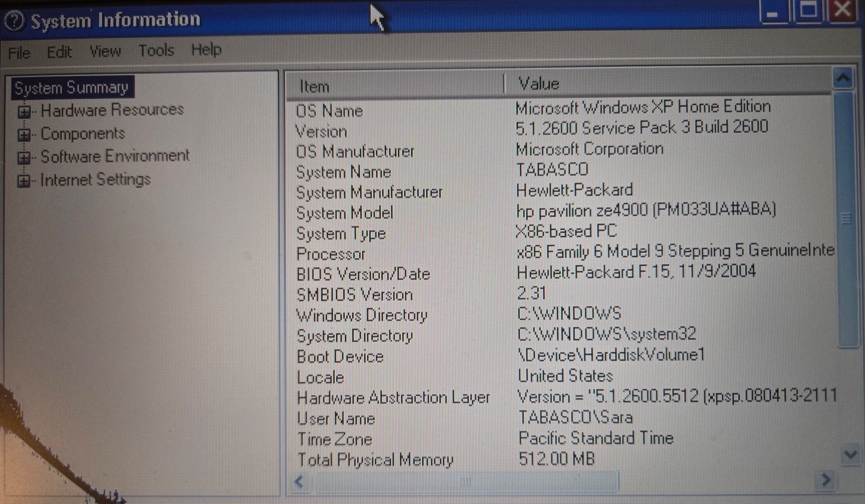Click the value Hewlett-Packard in System Manufacturer
This screenshot has height=504, width=865.
tap(574, 190)
